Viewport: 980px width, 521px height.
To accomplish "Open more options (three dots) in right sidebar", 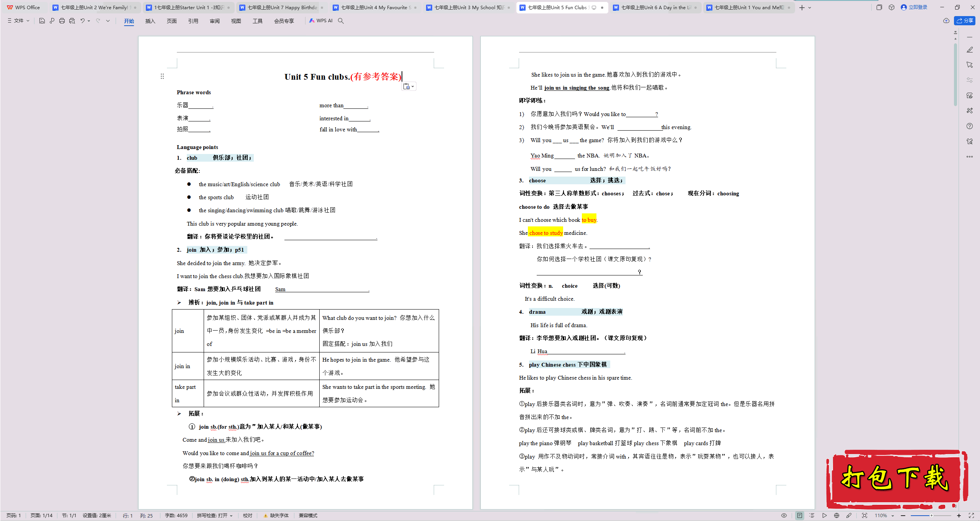I will coord(970,157).
